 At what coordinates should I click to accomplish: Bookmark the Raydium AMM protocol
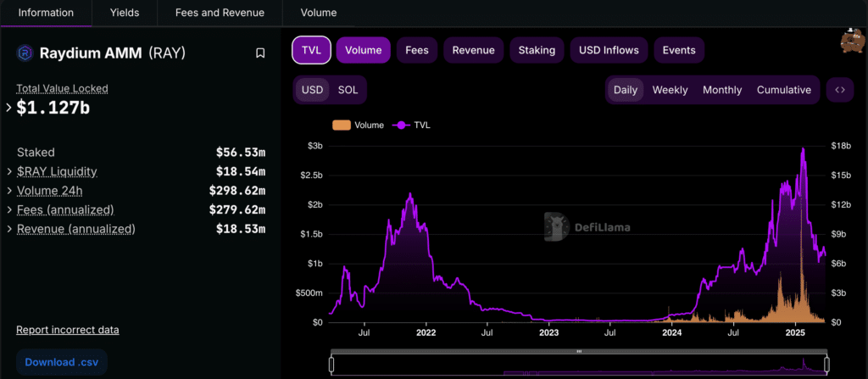pos(260,53)
